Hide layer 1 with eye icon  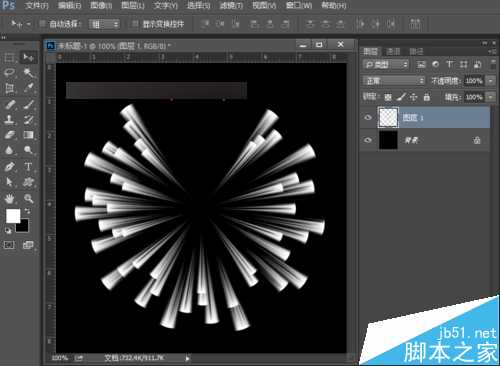click(368, 117)
